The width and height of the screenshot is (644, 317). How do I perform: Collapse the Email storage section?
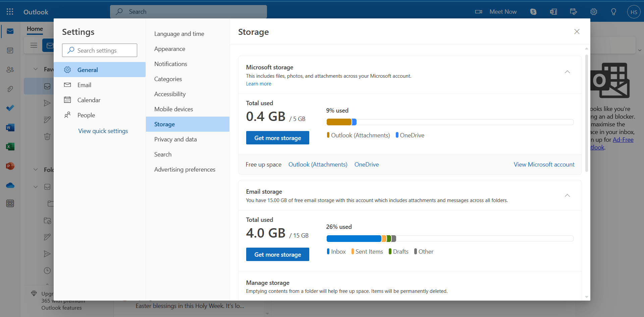567,196
